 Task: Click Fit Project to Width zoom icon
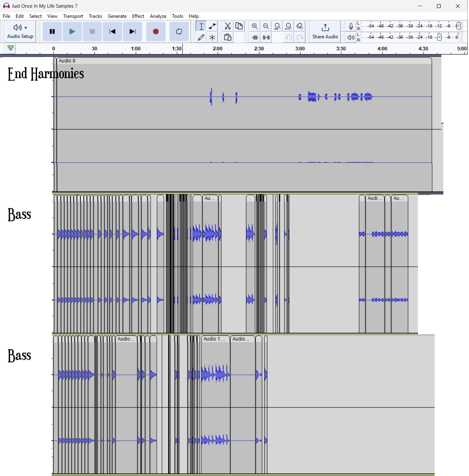(x=288, y=26)
